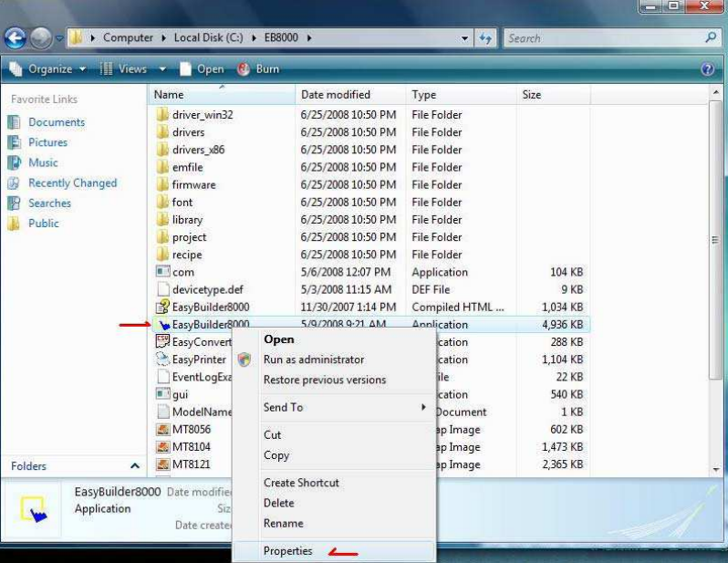Choose Copy in the context menu
Image resolution: width=728 pixels, height=563 pixels.
pos(334,455)
